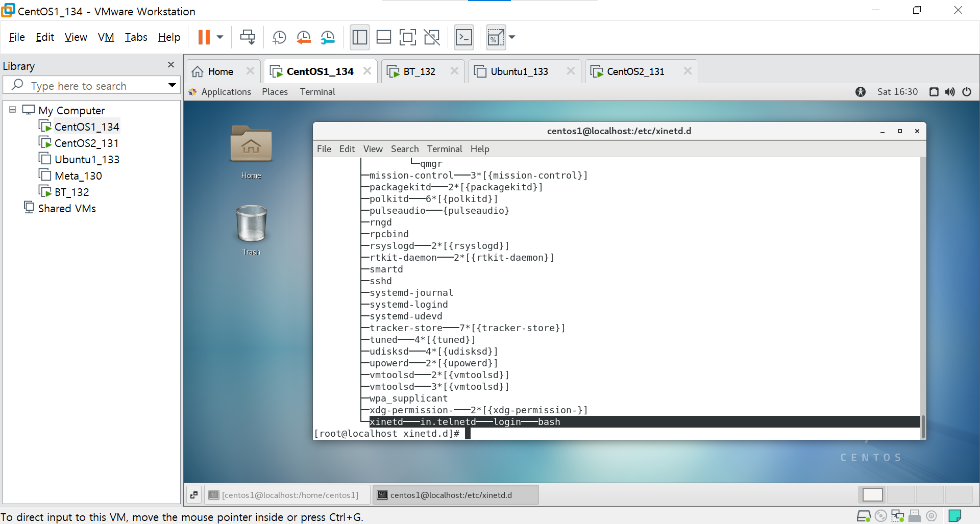
Task: Pause this virtual machine
Action: tap(204, 37)
